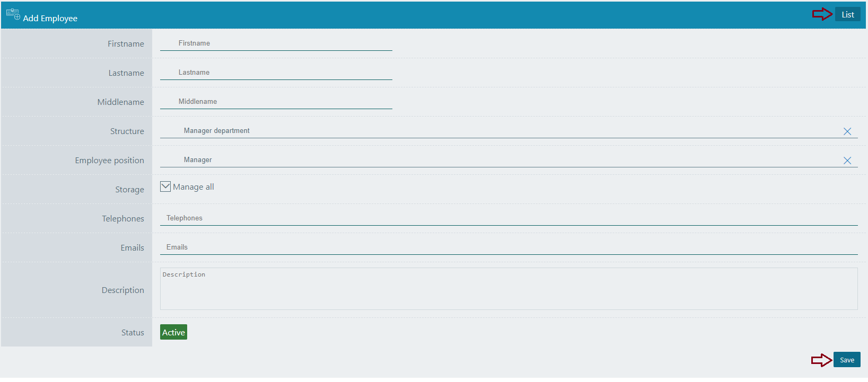The image size is (868, 382).
Task: Click the Telephones input field
Action: coord(508,218)
